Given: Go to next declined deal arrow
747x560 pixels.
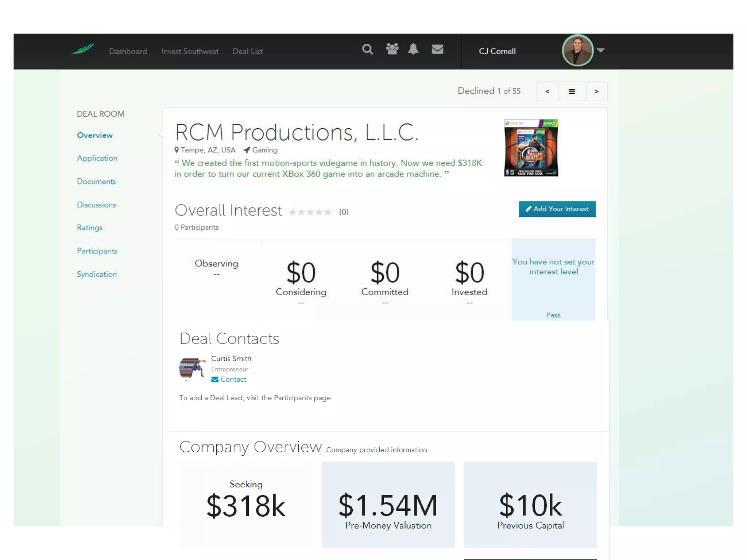Looking at the screenshot, I should pyautogui.click(x=596, y=92).
